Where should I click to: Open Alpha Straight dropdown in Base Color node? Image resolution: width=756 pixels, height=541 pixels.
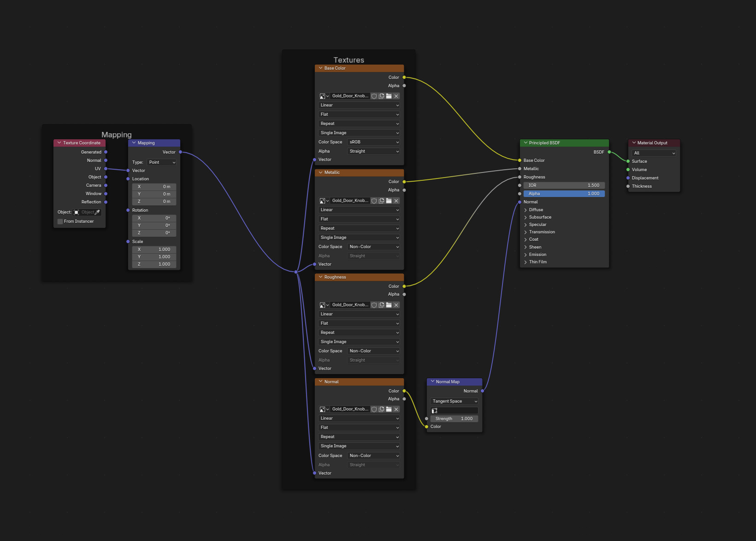click(x=374, y=152)
